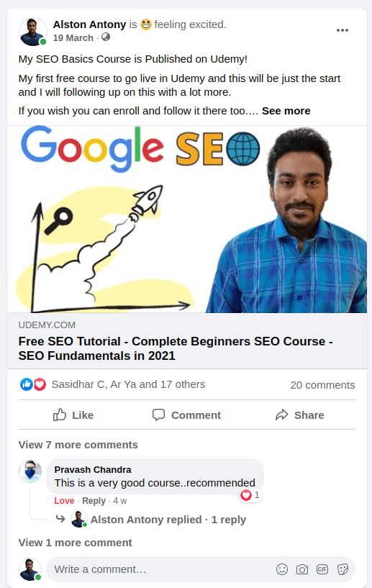This screenshot has width=372, height=588.
Task: Open the 20 comments link
Action: coord(322,385)
